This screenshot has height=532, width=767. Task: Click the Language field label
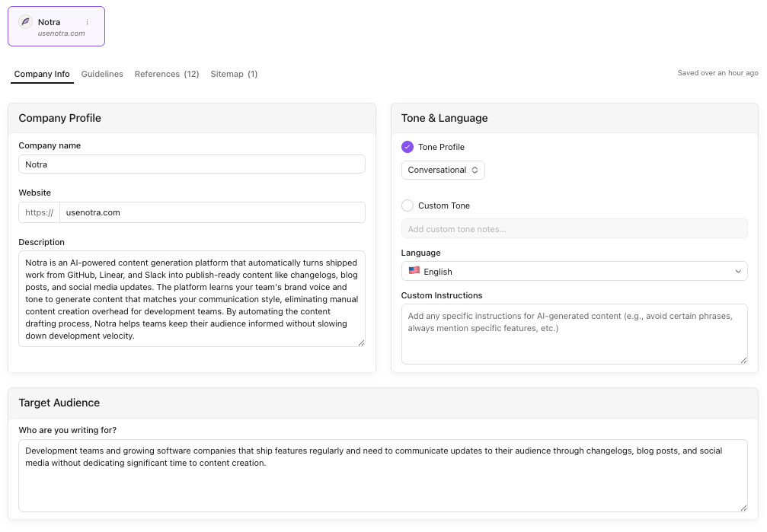pos(420,253)
